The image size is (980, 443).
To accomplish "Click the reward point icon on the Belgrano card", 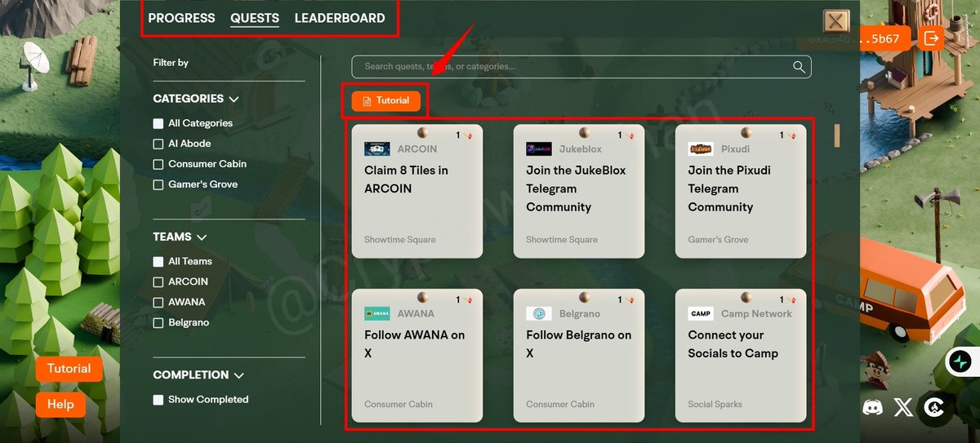I will [630, 301].
